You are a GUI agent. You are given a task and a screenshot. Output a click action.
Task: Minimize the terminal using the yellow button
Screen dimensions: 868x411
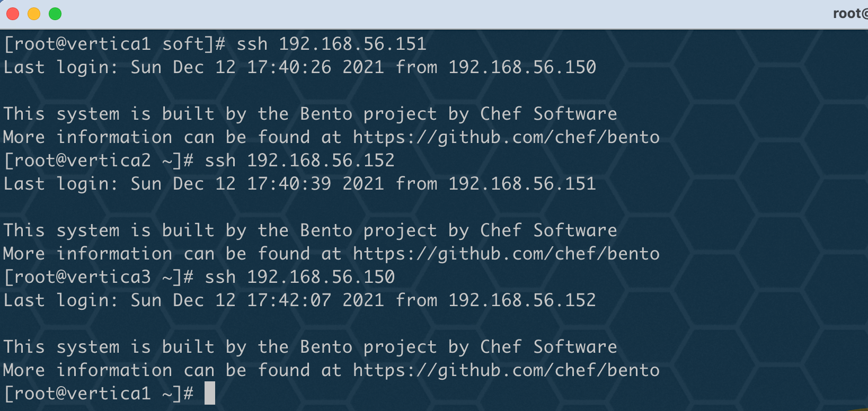point(34,14)
